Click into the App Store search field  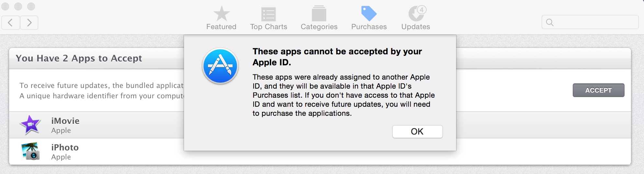590,22
